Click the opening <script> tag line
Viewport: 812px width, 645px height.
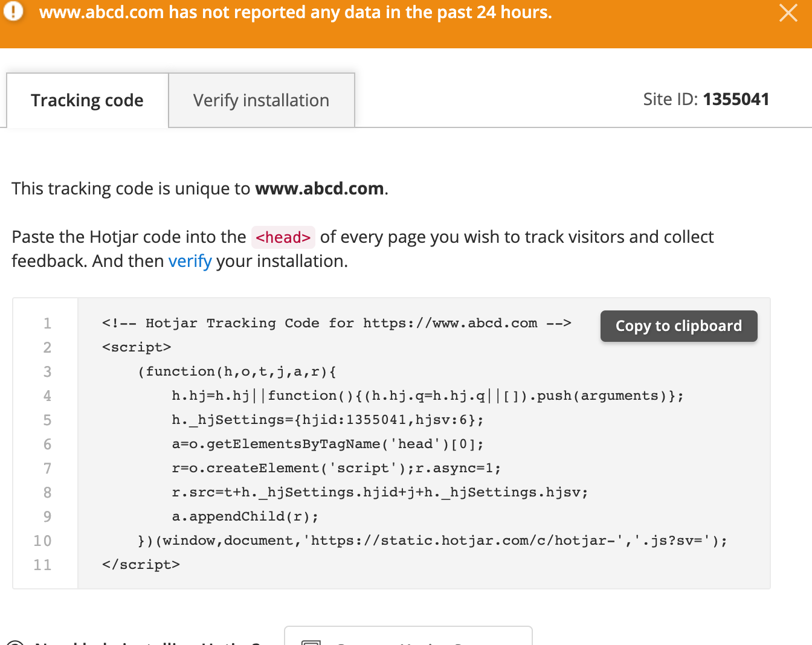tap(137, 347)
